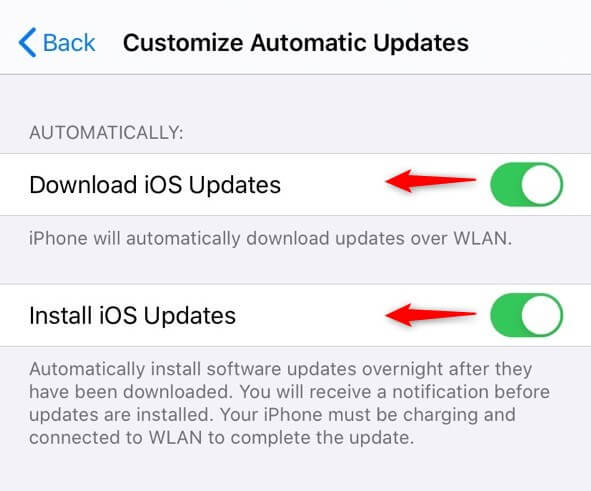This screenshot has width=591, height=491.
Task: Go back using the Back text
Action: click(69, 43)
